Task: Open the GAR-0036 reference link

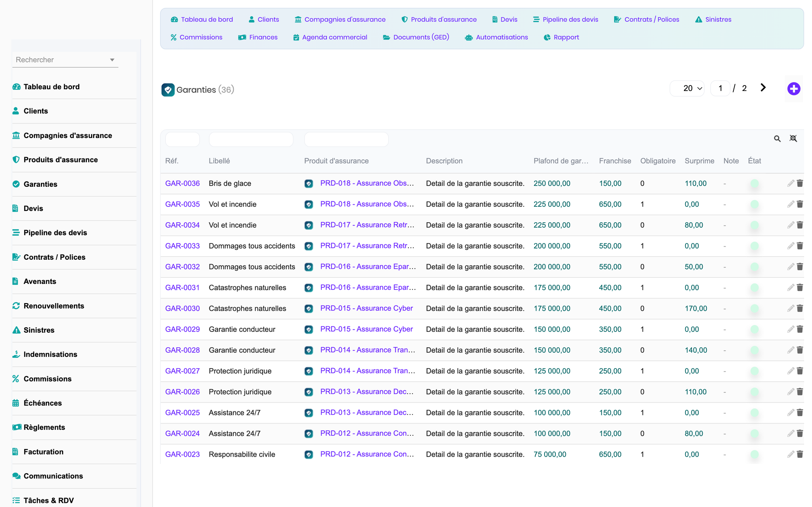Action: point(182,183)
